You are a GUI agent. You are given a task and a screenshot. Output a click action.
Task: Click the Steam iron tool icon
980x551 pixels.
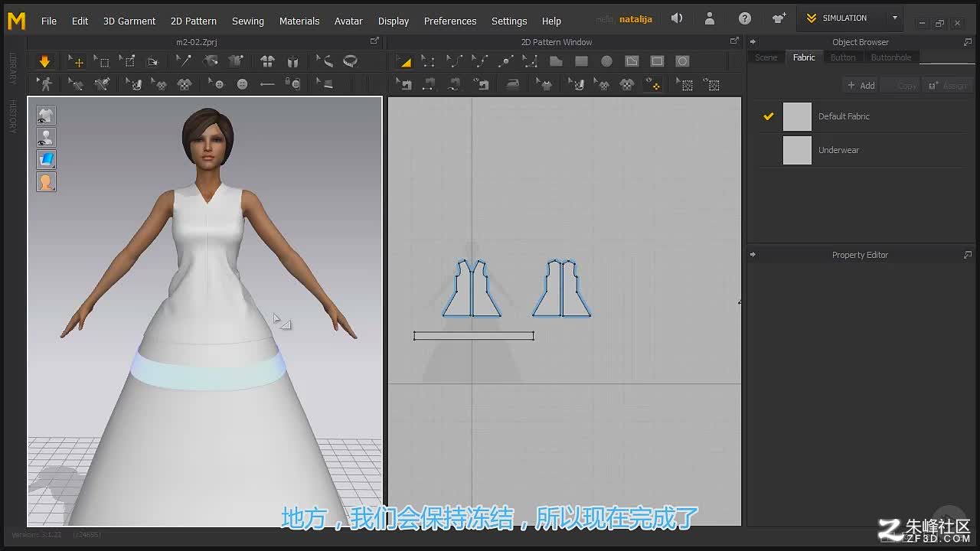[x=513, y=84]
